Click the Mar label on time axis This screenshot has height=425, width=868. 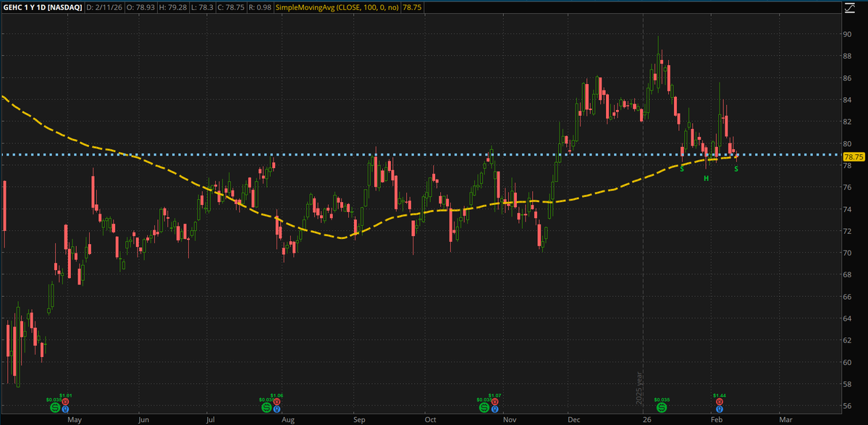click(x=785, y=419)
